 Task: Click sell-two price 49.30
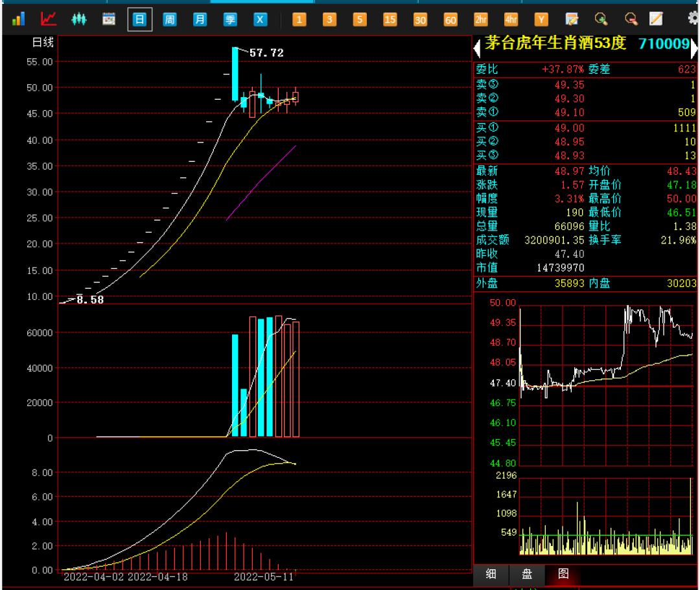(x=569, y=98)
